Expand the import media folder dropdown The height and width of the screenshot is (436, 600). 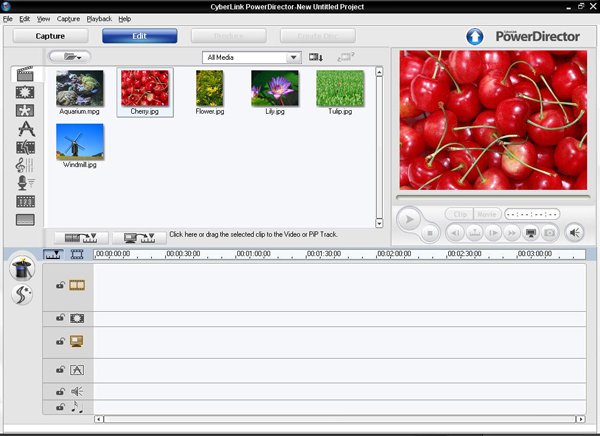70,58
